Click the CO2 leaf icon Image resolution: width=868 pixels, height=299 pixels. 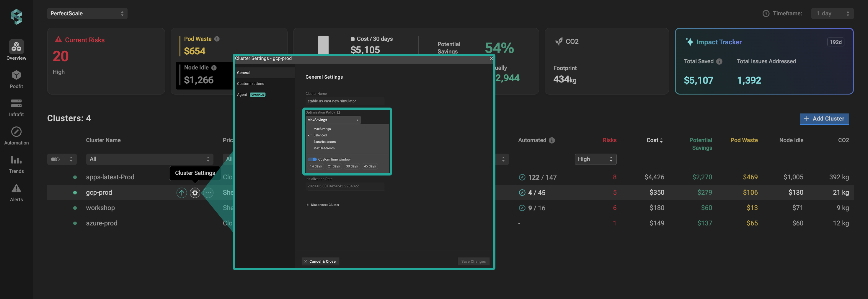559,41
